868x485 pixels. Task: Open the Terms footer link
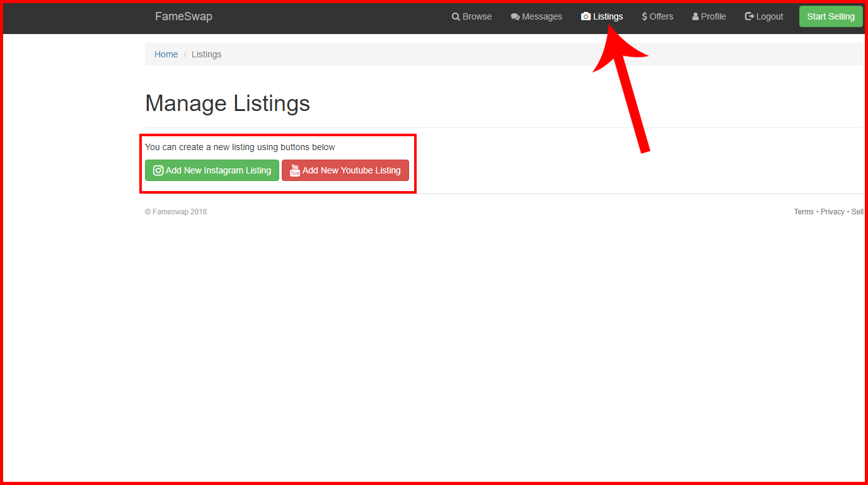tap(804, 212)
